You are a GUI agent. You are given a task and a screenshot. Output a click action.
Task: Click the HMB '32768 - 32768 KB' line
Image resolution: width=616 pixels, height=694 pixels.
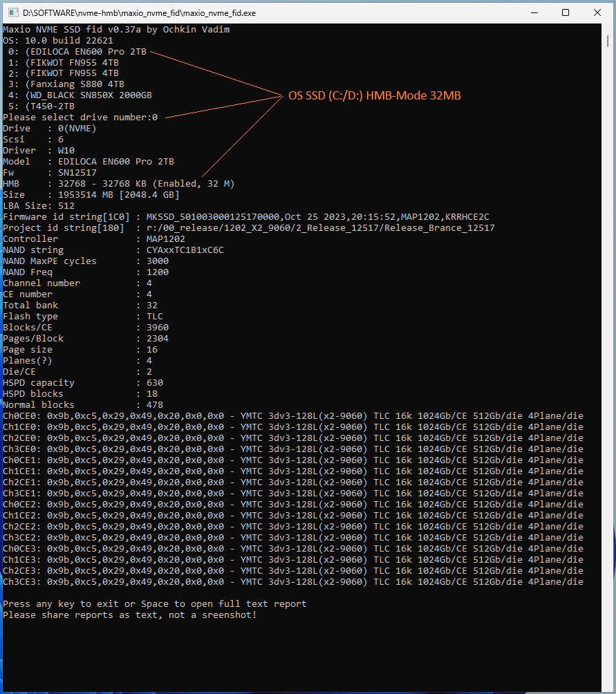pos(119,184)
